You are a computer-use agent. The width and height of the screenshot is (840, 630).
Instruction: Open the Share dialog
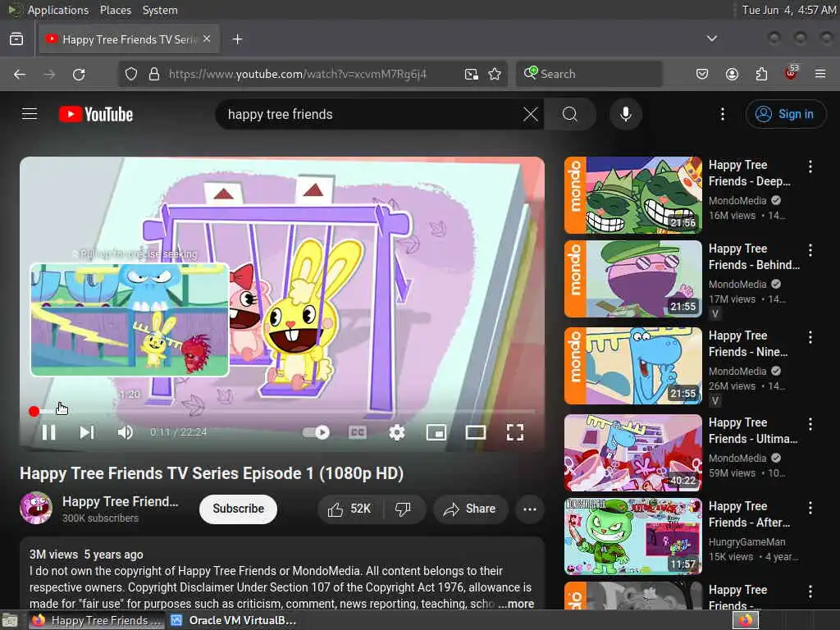469,509
